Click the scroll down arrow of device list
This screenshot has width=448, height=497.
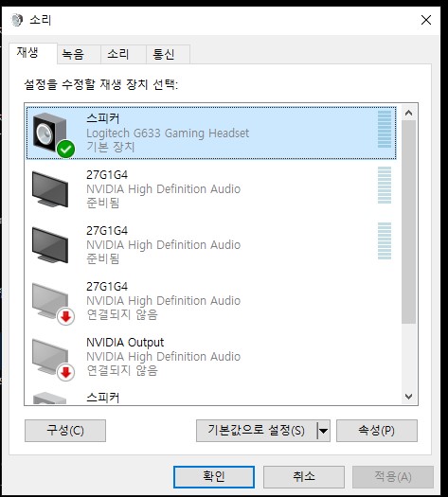[x=408, y=397]
